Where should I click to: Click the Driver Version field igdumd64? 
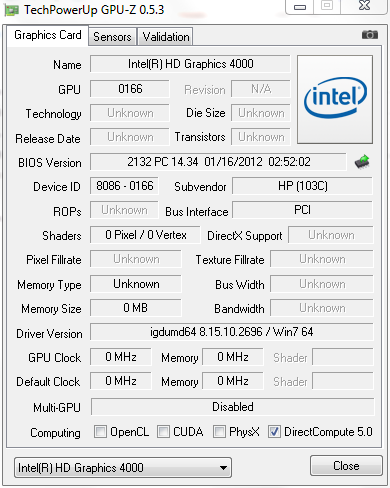[x=232, y=332]
